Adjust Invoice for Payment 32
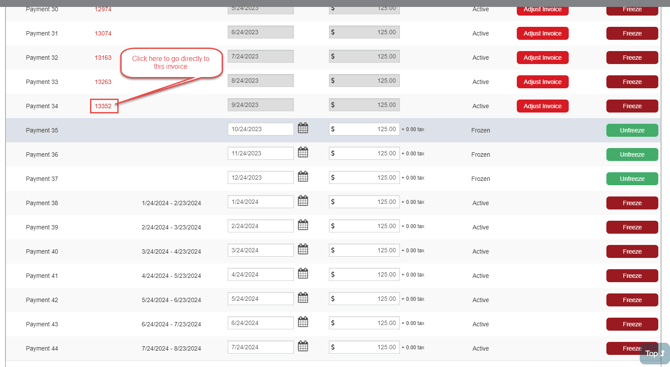 click(x=543, y=58)
